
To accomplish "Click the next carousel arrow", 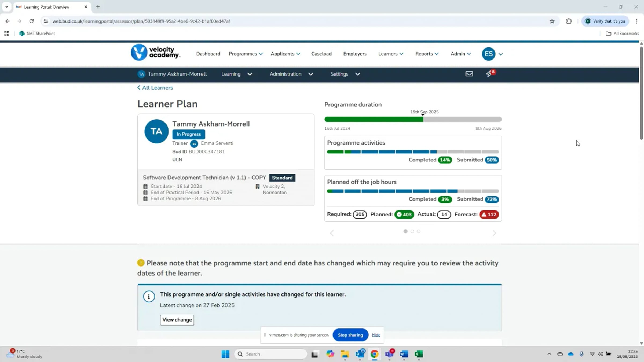I will (x=494, y=233).
